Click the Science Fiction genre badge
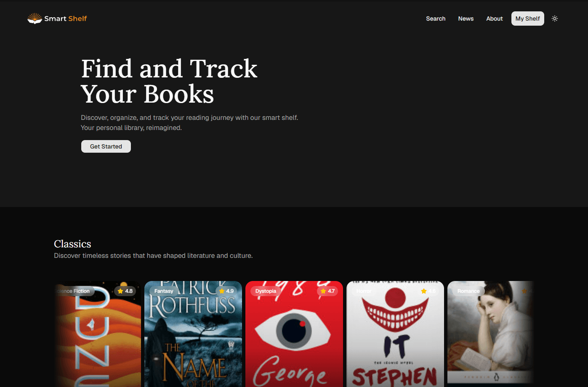The image size is (588, 387). 74,291
